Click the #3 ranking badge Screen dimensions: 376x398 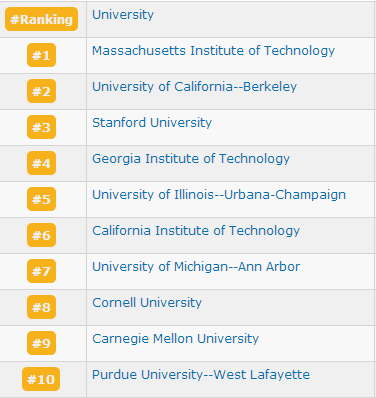tap(41, 127)
